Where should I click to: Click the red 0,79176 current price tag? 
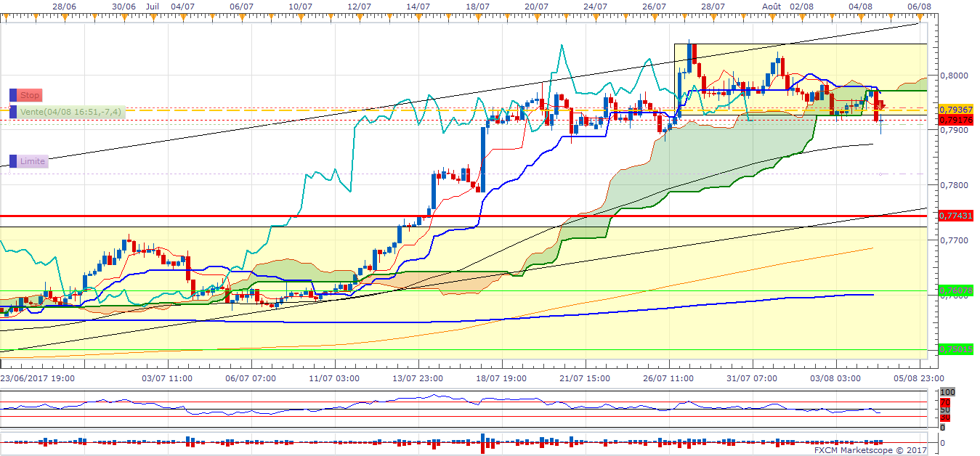[x=955, y=119]
